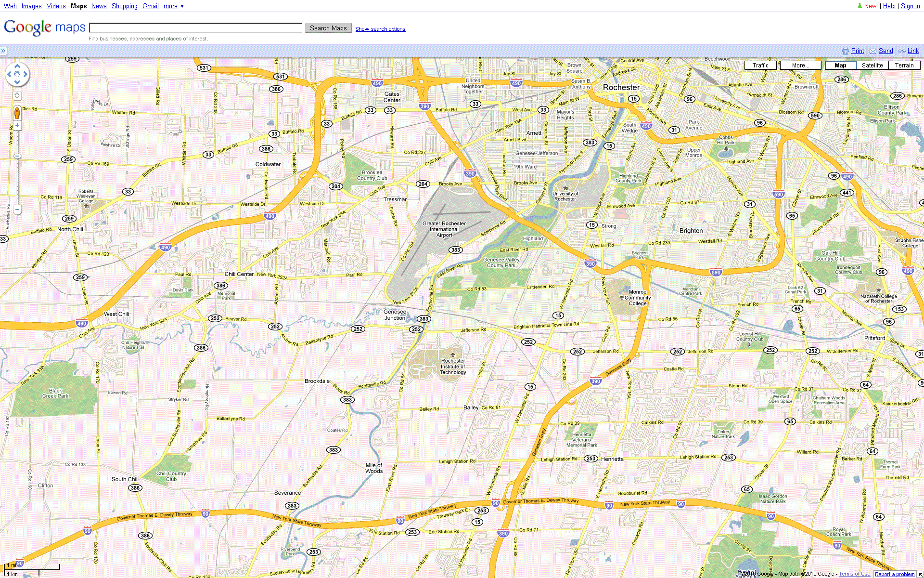Focus the maps search input field
Viewport: 924px width, 578px height.
click(195, 28)
